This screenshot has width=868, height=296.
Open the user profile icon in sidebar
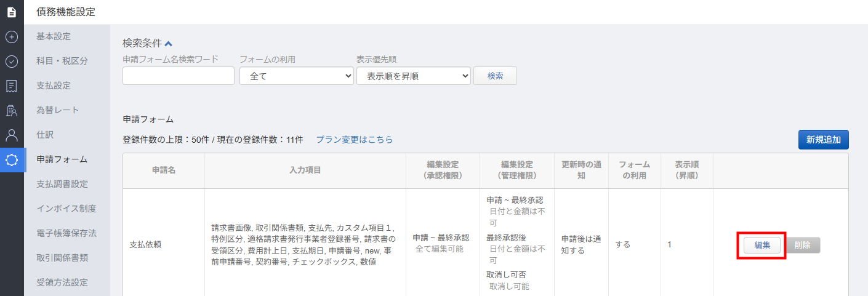[x=12, y=135]
